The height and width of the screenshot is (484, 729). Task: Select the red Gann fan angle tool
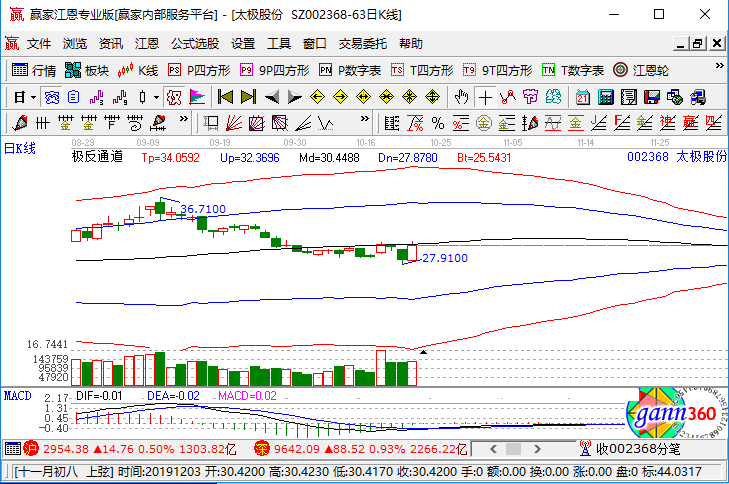click(x=234, y=123)
